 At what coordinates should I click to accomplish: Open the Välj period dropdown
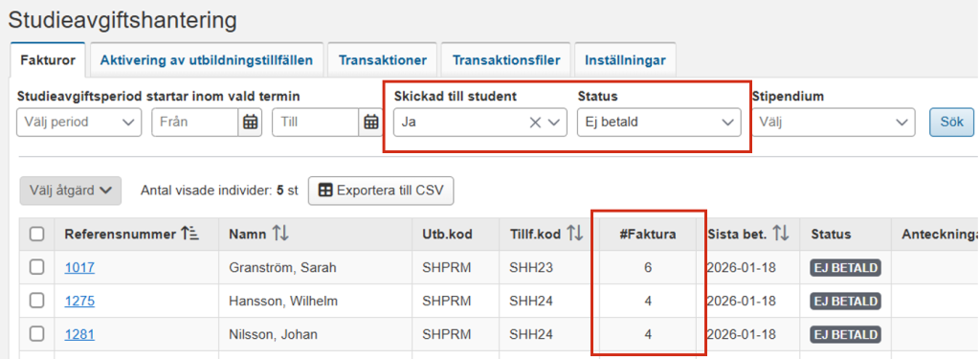click(78, 122)
